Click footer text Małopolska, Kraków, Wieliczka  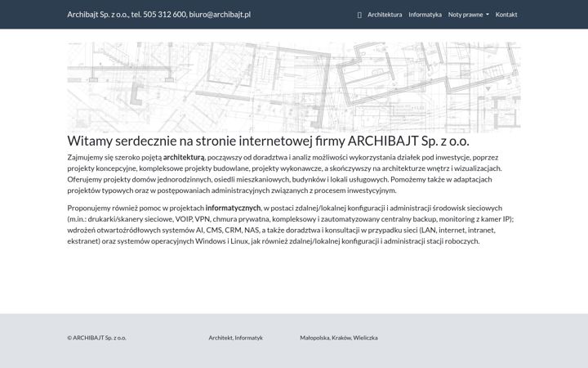tap(339, 338)
